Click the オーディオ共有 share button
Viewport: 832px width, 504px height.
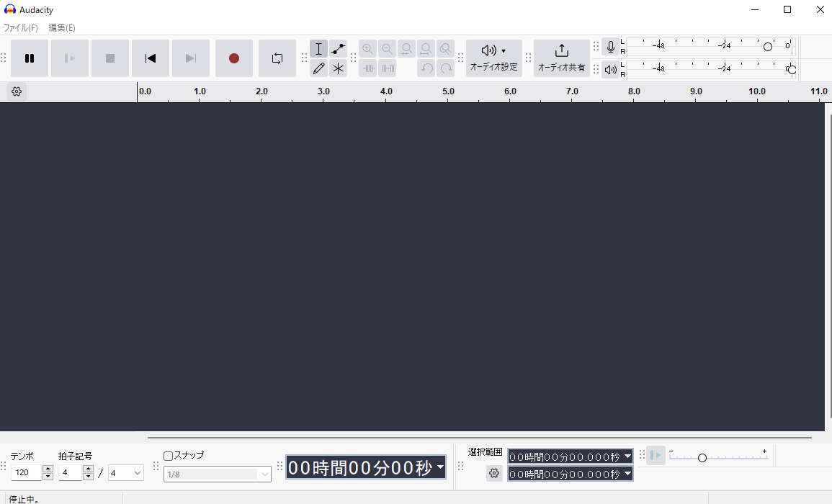[x=561, y=58]
